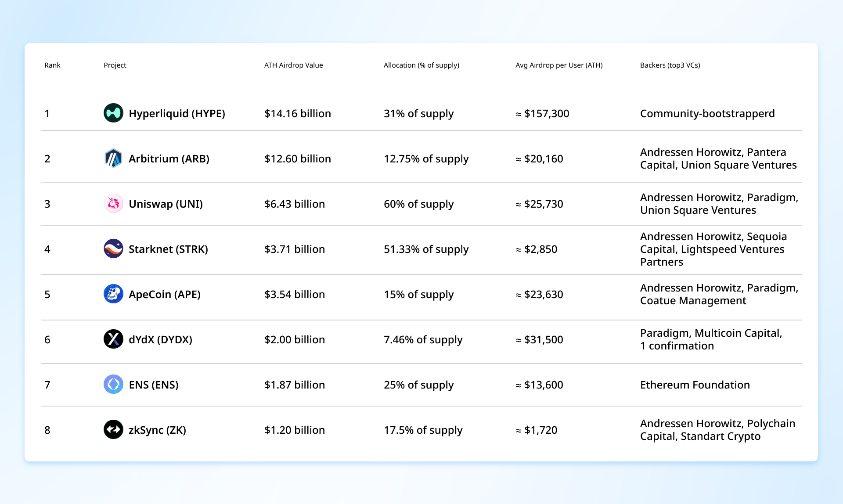This screenshot has height=504, width=843.
Task: Click zkSync's Polychain Capital backers cell
Action: click(x=718, y=430)
